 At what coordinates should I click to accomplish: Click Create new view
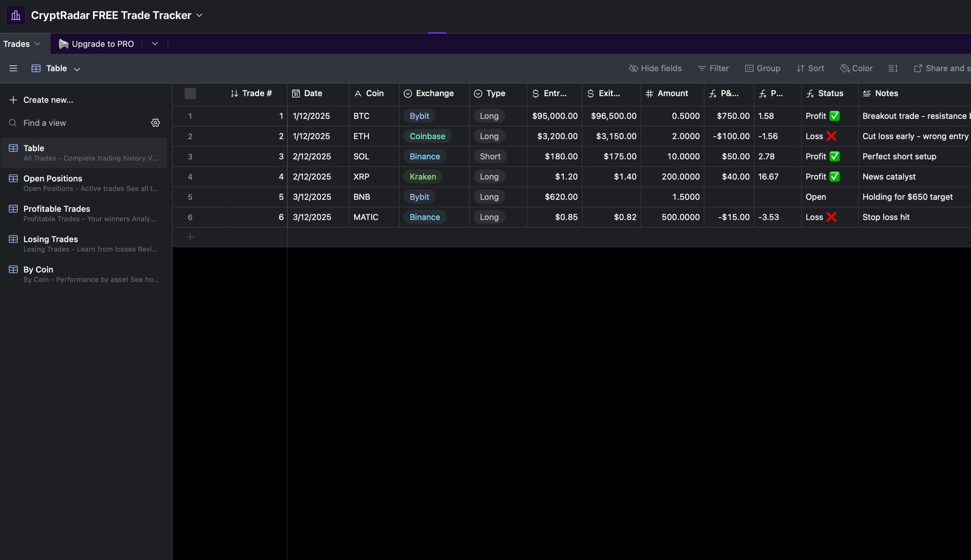tap(47, 99)
